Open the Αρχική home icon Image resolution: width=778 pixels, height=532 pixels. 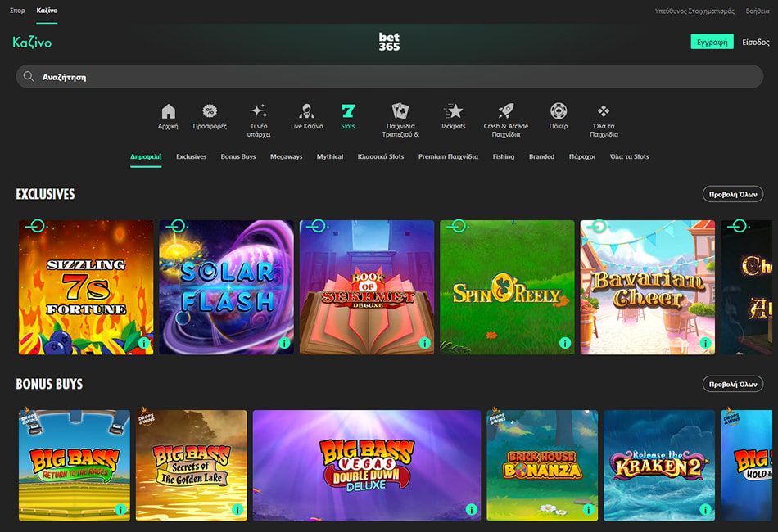[x=168, y=112]
